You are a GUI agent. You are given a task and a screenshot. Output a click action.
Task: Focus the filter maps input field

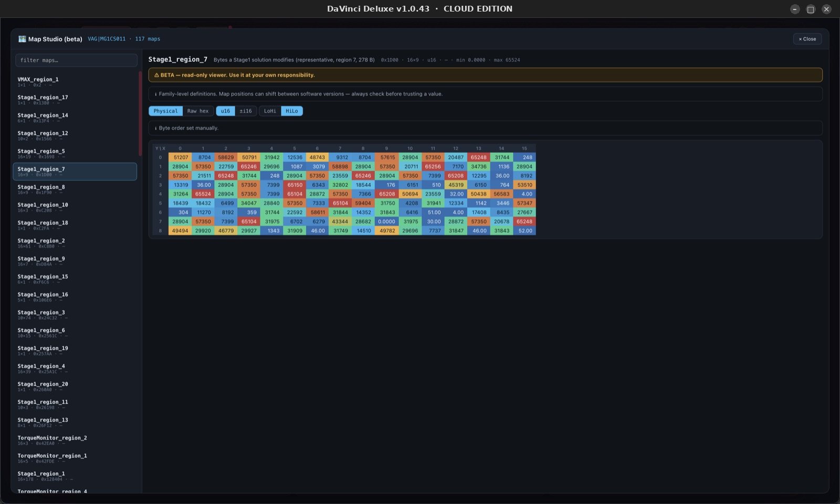pos(76,60)
